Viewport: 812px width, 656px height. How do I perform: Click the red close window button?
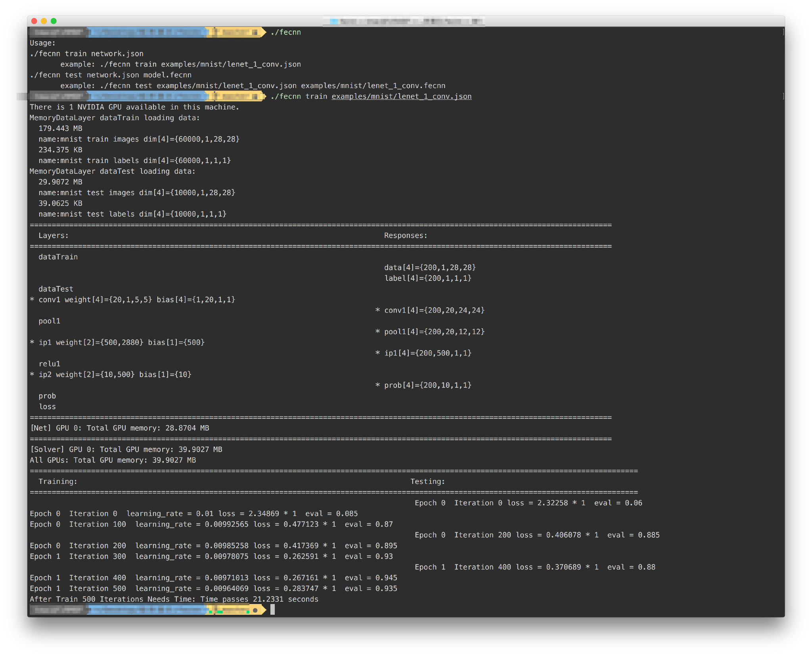click(x=34, y=21)
